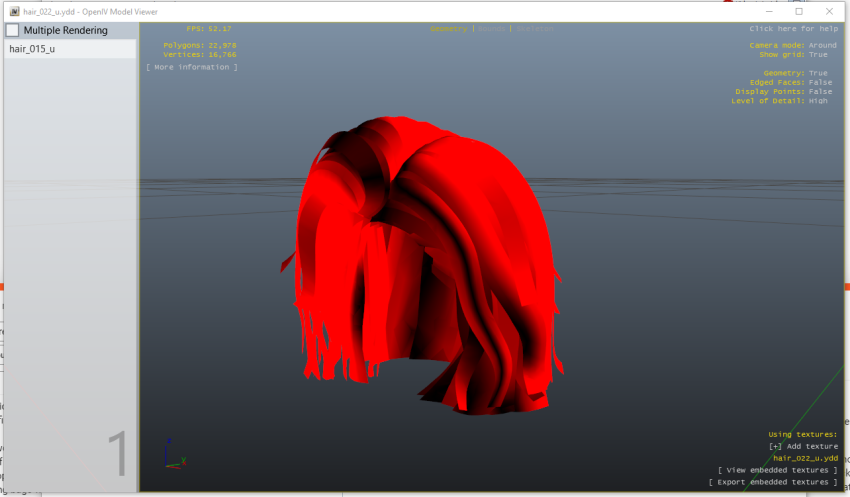Image resolution: width=850 pixels, height=497 pixels.
Task: Open View embedded textures
Action: click(x=778, y=470)
